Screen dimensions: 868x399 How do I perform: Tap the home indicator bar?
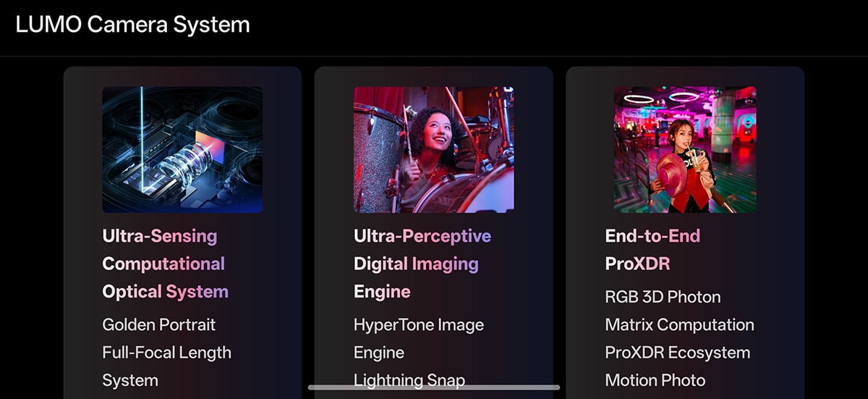[x=434, y=388]
